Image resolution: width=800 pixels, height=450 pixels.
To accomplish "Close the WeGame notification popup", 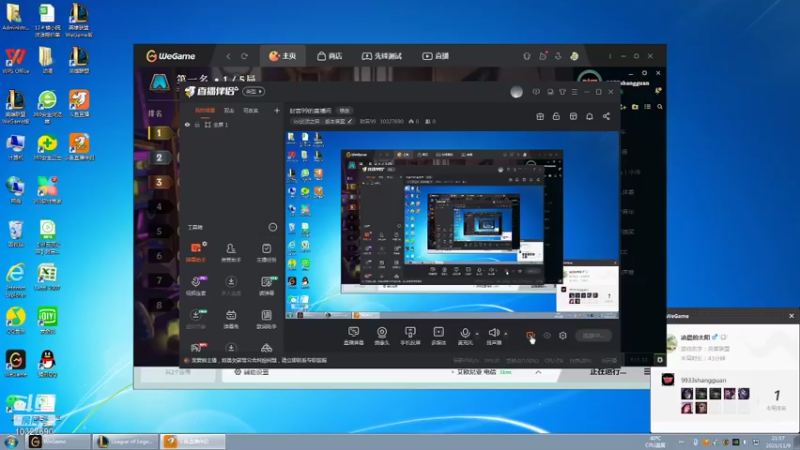I will tap(791, 316).
